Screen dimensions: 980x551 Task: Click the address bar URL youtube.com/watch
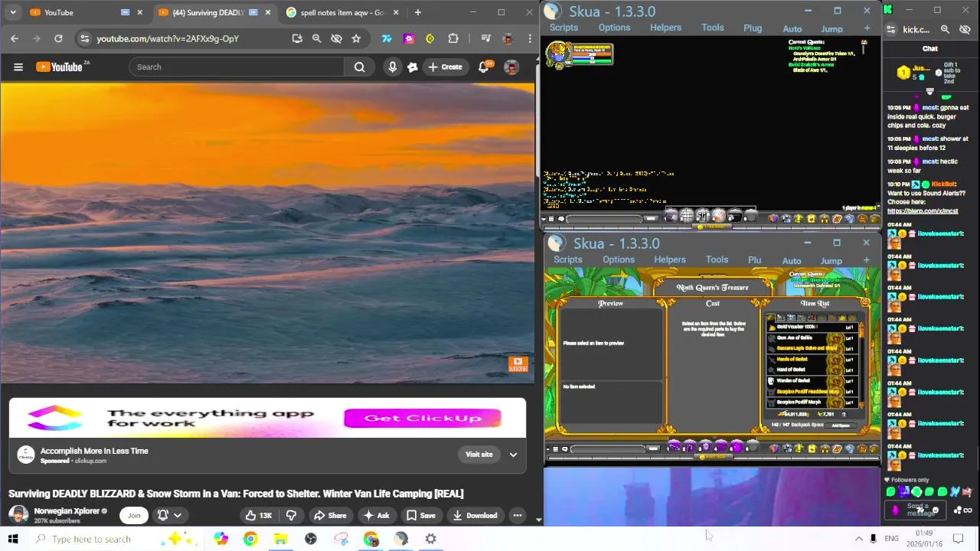point(168,38)
